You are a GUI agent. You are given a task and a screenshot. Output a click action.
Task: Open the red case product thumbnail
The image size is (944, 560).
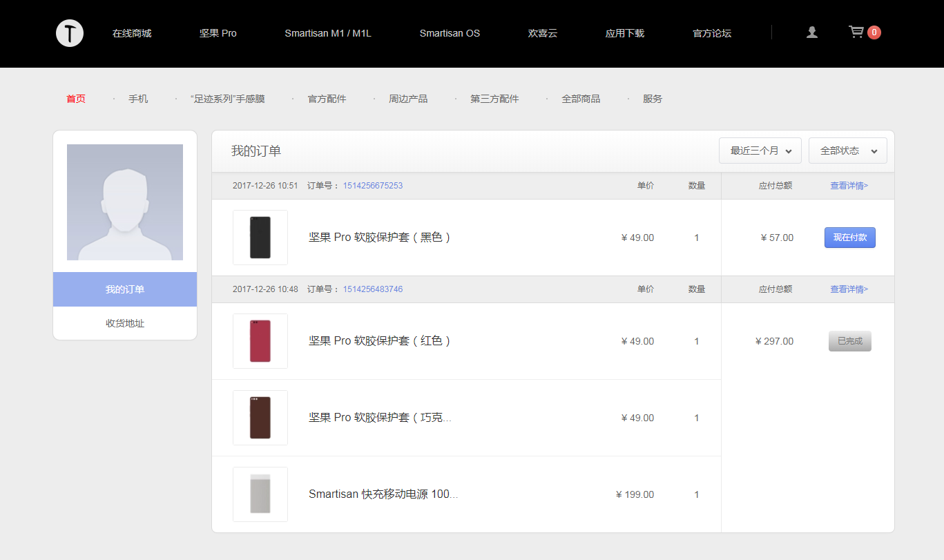[260, 341]
